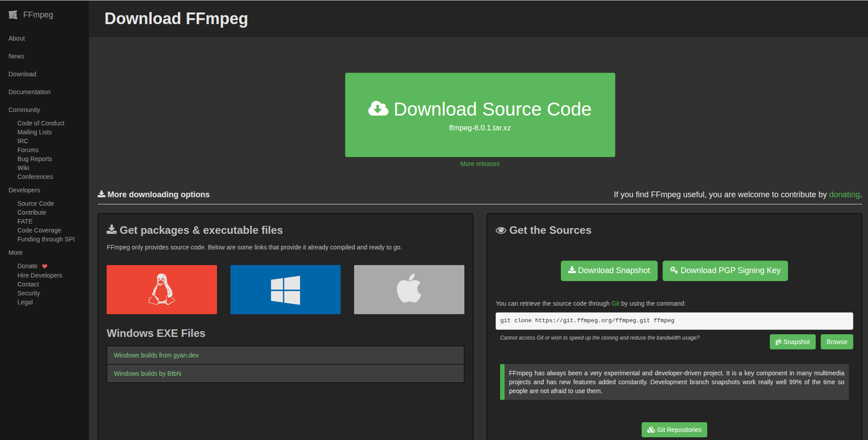This screenshot has width=868, height=440.
Task: Select the Linux penguin packages tile
Action: pos(162,290)
